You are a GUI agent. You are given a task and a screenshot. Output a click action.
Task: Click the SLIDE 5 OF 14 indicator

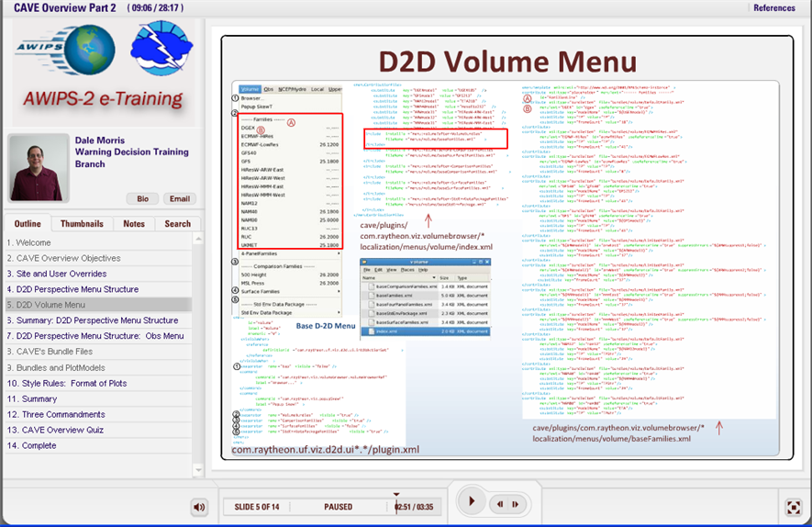coord(257,507)
